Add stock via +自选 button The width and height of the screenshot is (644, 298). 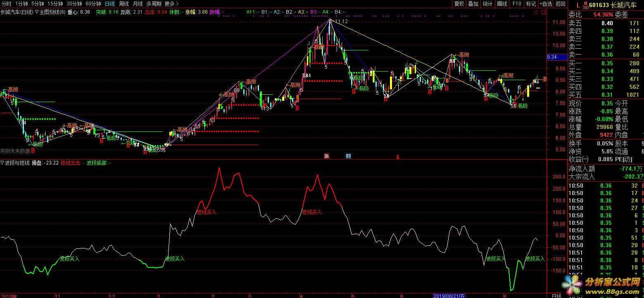pos(545,4)
